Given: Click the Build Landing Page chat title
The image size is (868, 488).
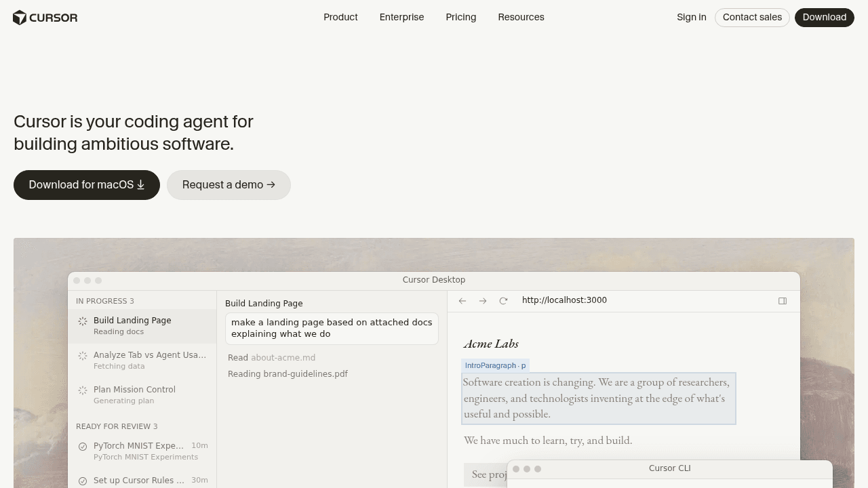Looking at the screenshot, I should tap(264, 304).
